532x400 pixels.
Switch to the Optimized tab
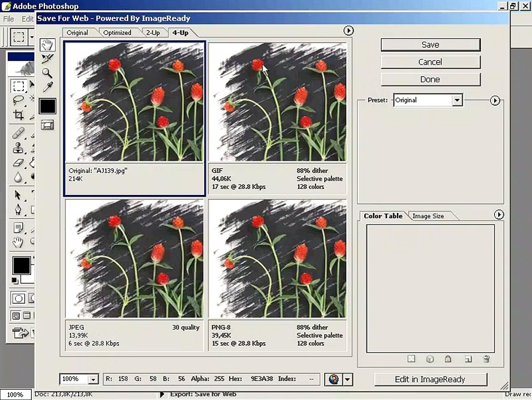click(117, 33)
